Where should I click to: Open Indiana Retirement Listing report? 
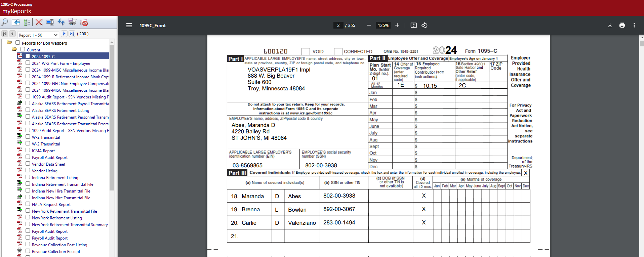pos(55,177)
